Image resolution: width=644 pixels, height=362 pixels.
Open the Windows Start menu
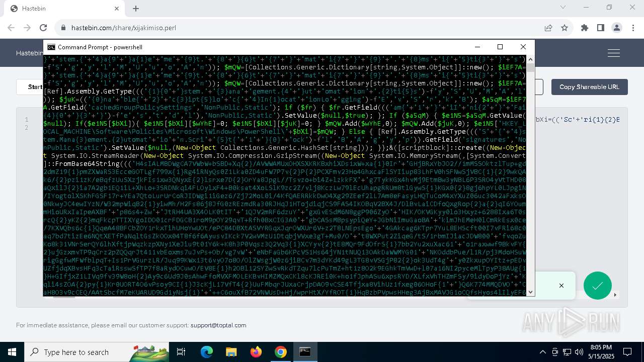click(x=12, y=352)
